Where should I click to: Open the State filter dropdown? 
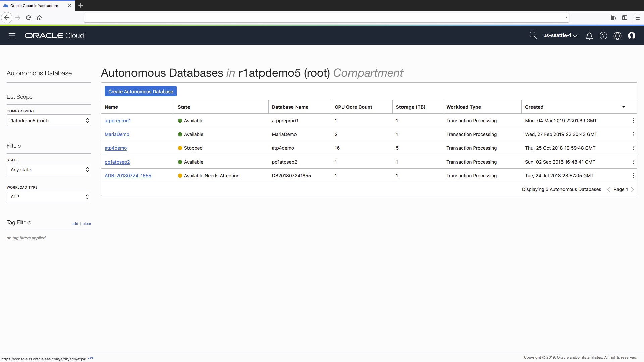pyautogui.click(x=49, y=170)
